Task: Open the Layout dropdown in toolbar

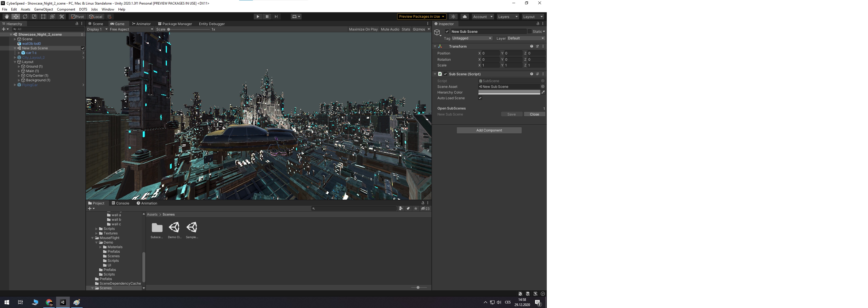Action: click(x=533, y=17)
